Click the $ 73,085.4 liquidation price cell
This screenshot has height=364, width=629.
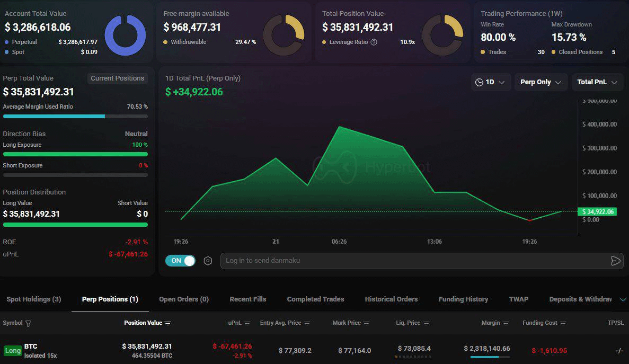point(414,348)
